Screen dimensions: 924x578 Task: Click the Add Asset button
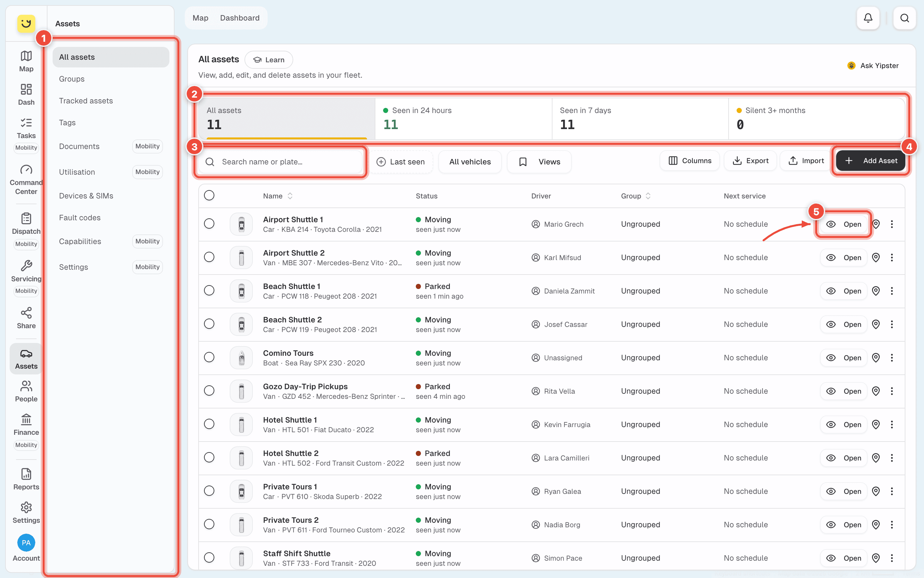click(870, 161)
